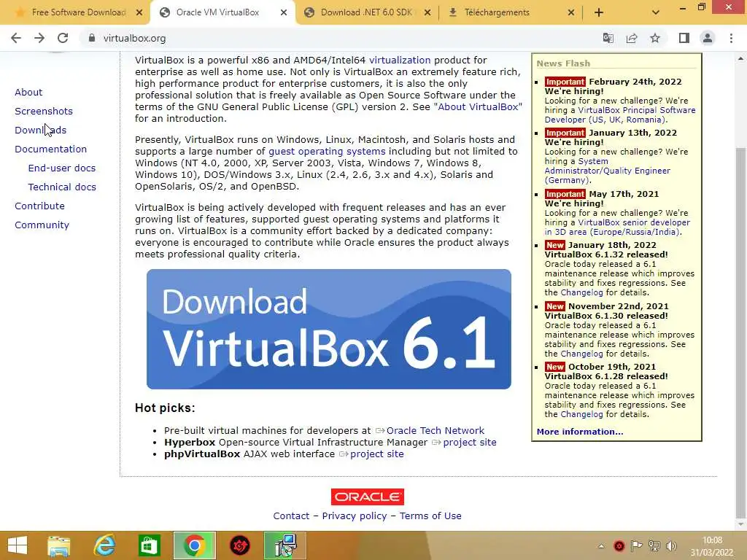The width and height of the screenshot is (747, 560).
Task: Launch Internet Explorer from the taskbar
Action: 104,545
